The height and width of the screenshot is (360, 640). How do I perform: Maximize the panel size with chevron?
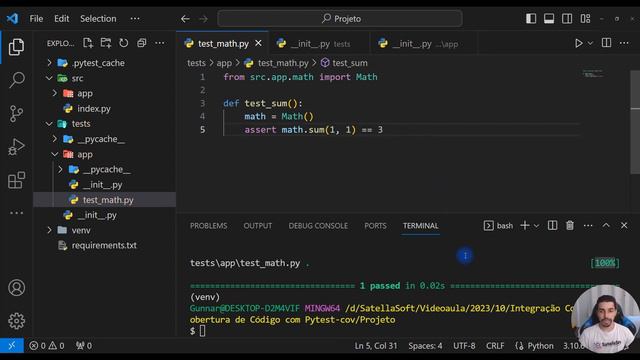(x=606, y=225)
